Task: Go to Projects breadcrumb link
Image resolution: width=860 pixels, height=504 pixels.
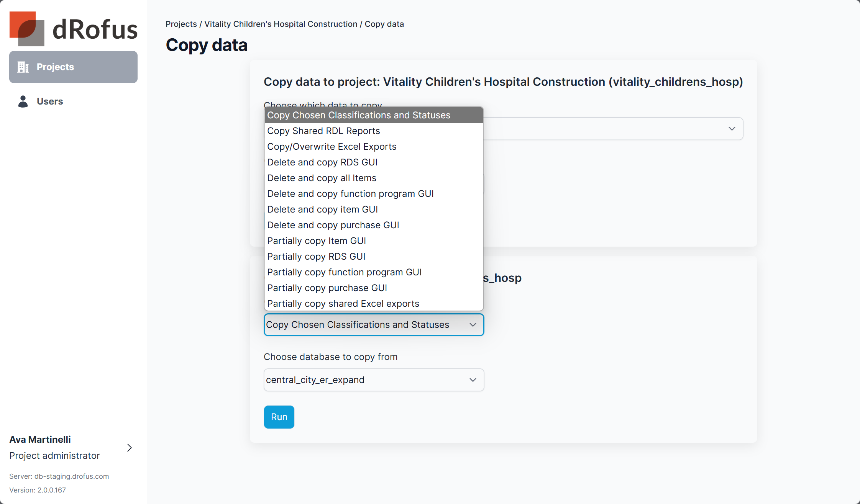Action: 181,24
